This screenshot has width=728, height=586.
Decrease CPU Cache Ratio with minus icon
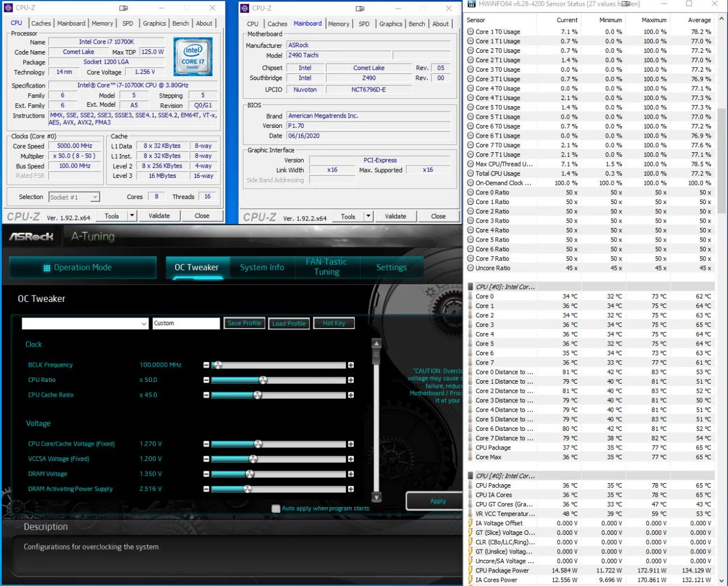pyautogui.click(x=206, y=395)
